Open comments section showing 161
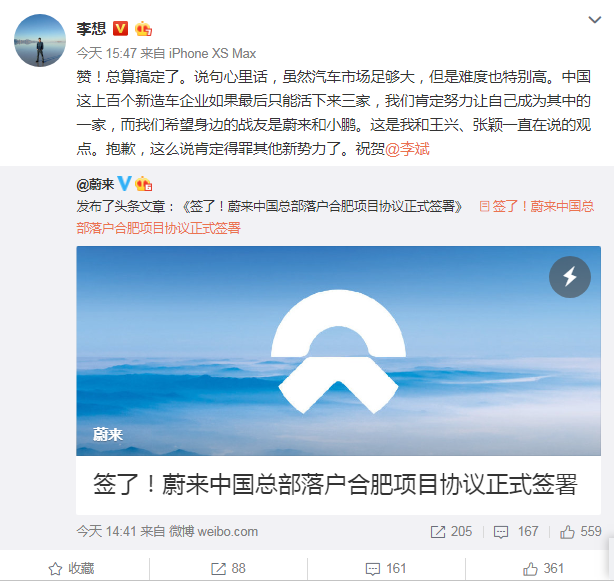Viewport: 614px width, 582px height. [386, 569]
